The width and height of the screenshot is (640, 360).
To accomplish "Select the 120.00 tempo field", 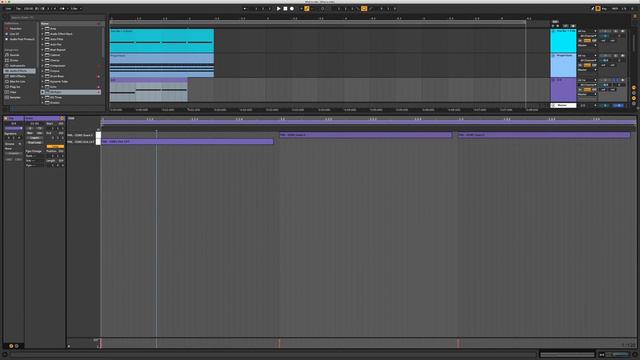I will point(28,9).
